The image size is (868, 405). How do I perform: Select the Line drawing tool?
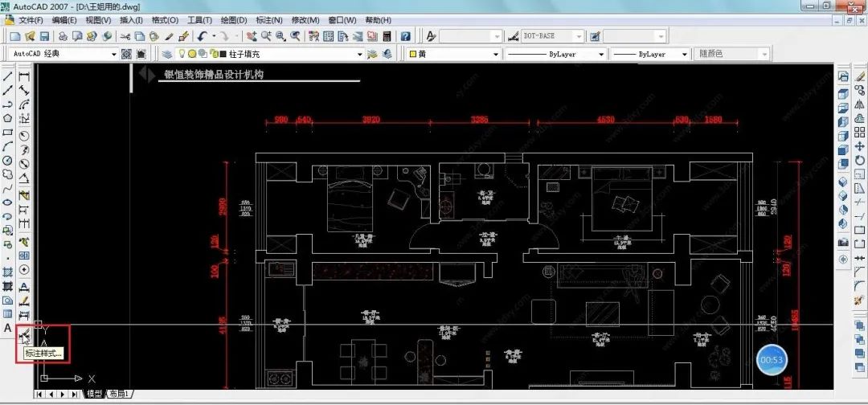coord(8,76)
